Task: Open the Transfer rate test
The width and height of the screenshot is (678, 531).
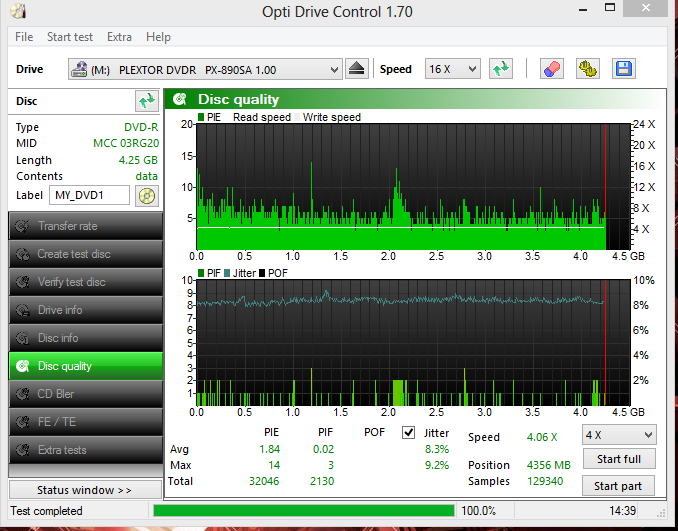Action: pyautogui.click(x=86, y=226)
